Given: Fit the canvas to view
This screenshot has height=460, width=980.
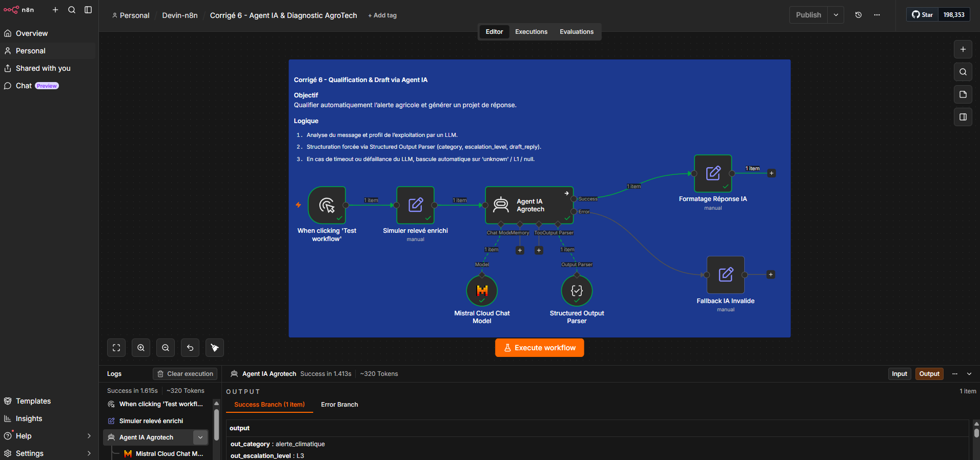Looking at the screenshot, I should coord(116,348).
